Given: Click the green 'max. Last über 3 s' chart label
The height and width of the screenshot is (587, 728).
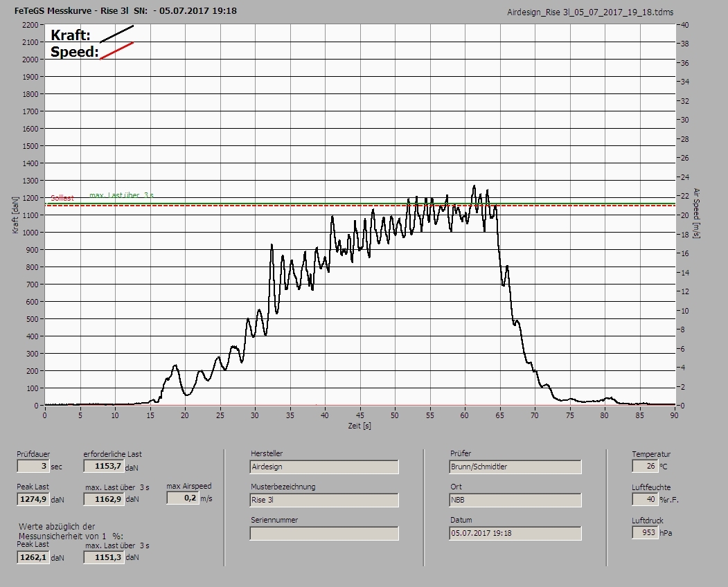Looking at the screenshot, I should click(122, 195).
